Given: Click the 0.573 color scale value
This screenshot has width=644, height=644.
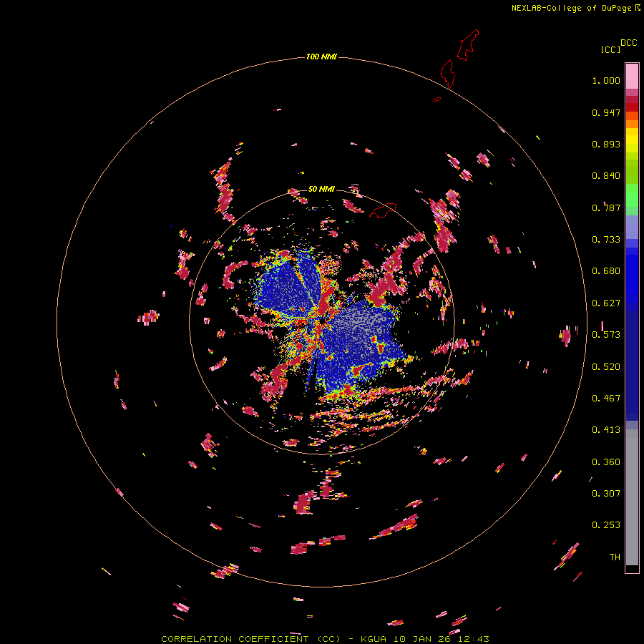Looking at the screenshot, I should (606, 335).
